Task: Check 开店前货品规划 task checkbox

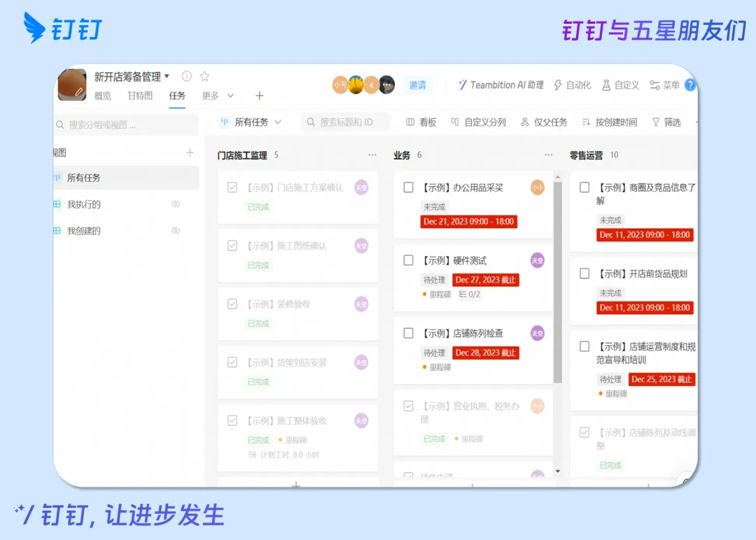Action: [x=584, y=273]
